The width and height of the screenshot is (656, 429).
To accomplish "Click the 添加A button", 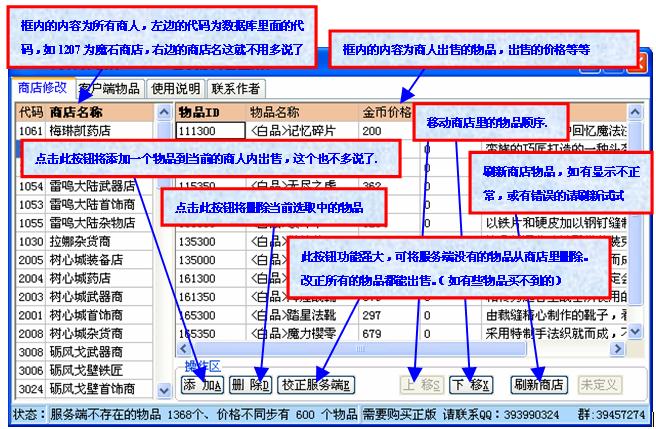I will click(201, 383).
